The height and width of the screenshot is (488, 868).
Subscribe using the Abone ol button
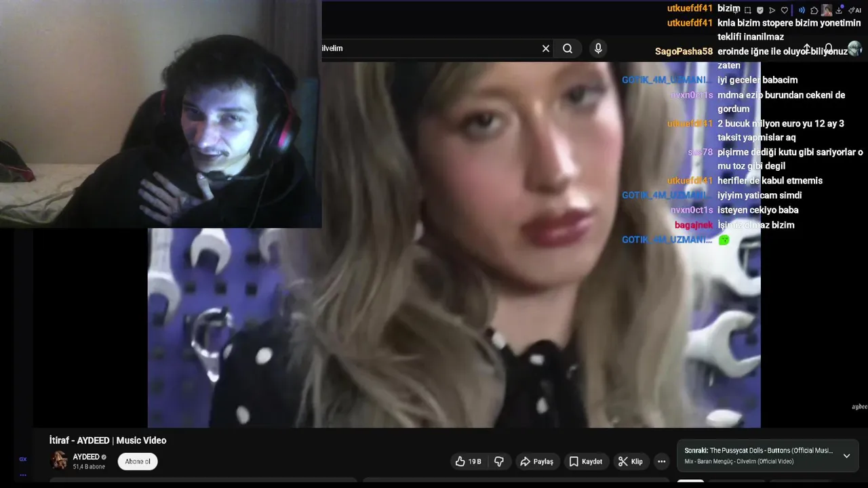(138, 462)
